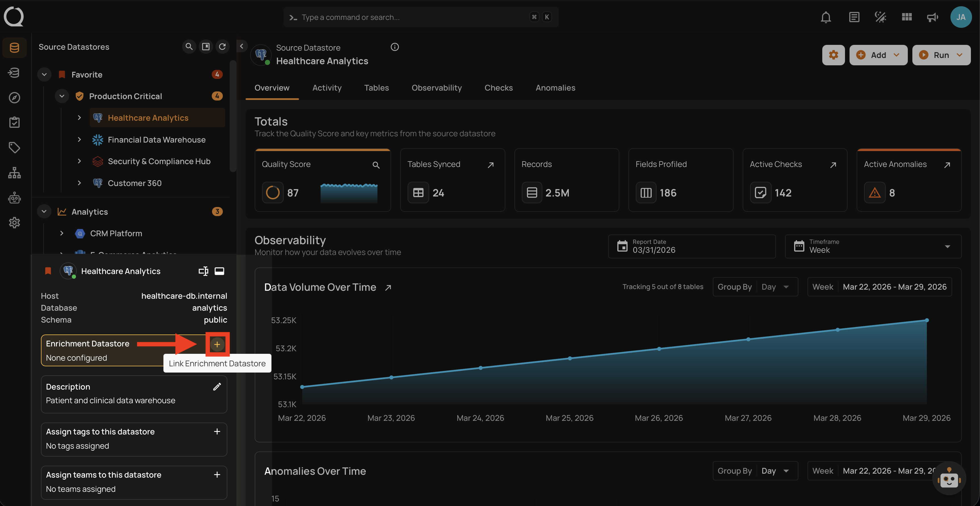This screenshot has height=506, width=980.
Task: Expand the Healthcare Analytics tree node
Action: point(79,118)
